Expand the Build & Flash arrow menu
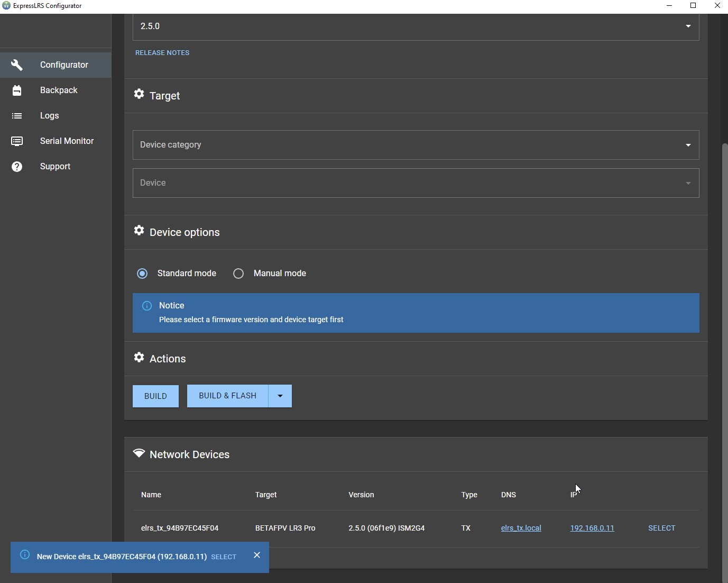Viewport: 728px width, 583px height. [x=280, y=396]
